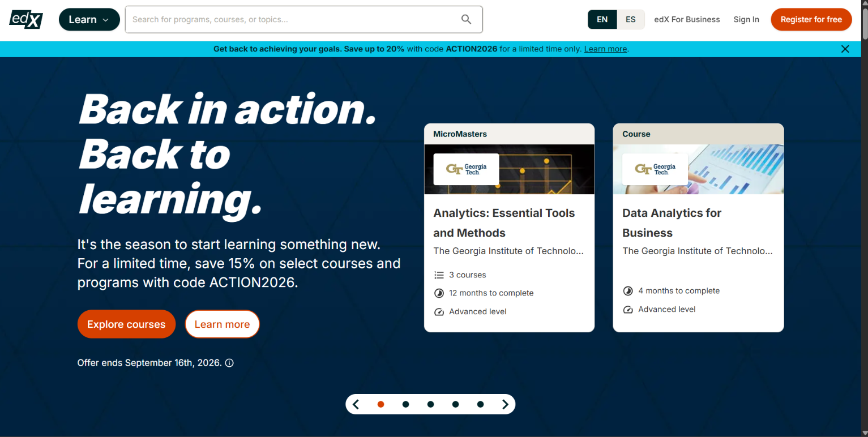Click "12 months to complete" text

point(491,293)
